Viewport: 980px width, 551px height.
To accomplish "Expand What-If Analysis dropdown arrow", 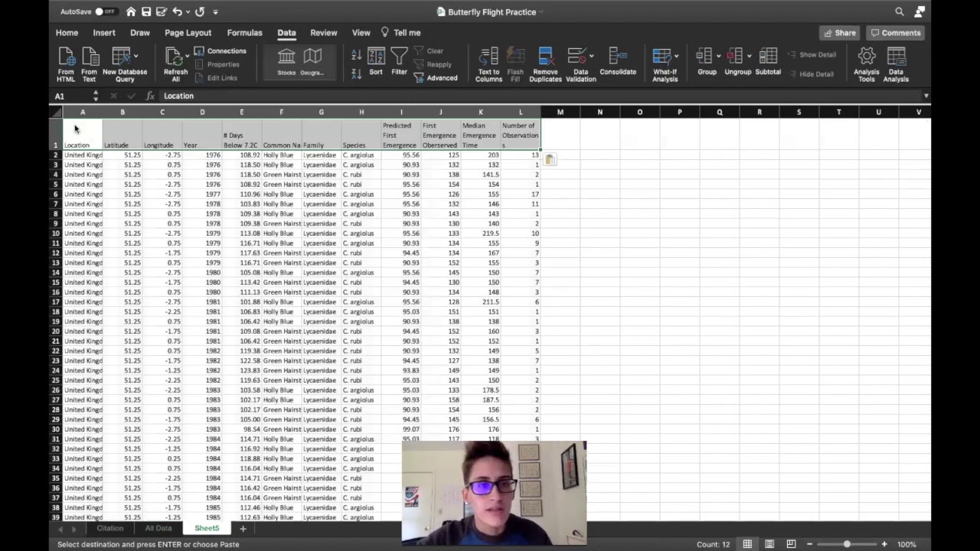I will point(676,56).
